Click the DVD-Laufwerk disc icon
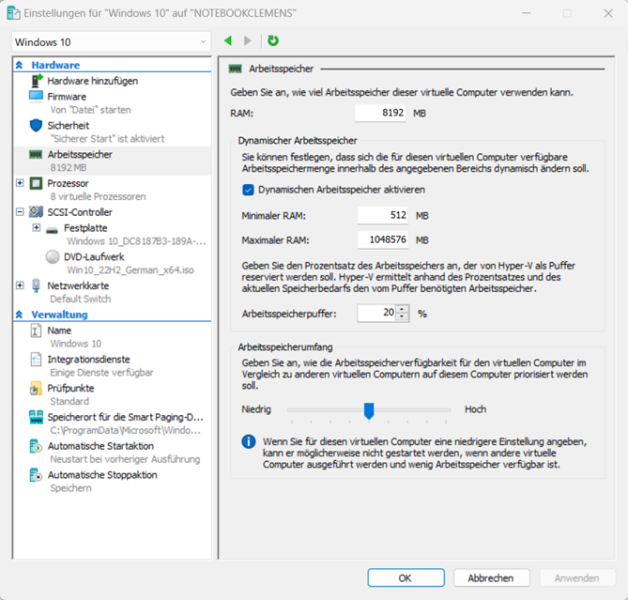 pos(52,257)
